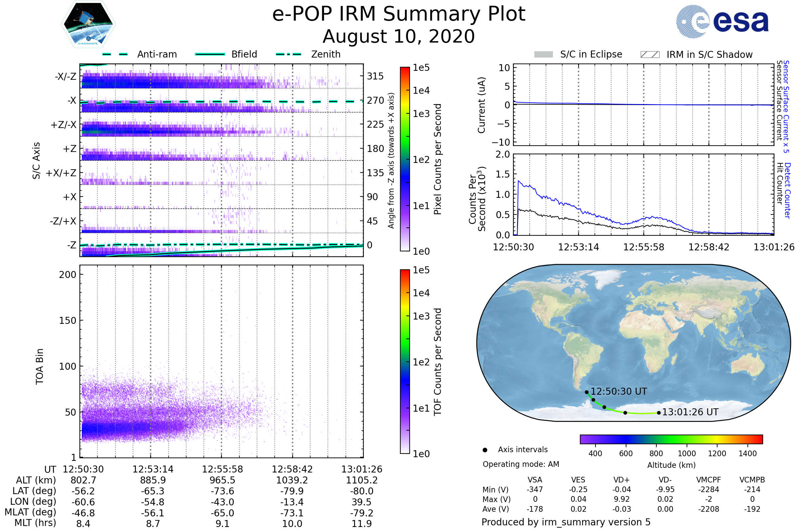Click the S/C in Eclipse gray swatch
This screenshot has height=532, width=798.
[x=543, y=55]
